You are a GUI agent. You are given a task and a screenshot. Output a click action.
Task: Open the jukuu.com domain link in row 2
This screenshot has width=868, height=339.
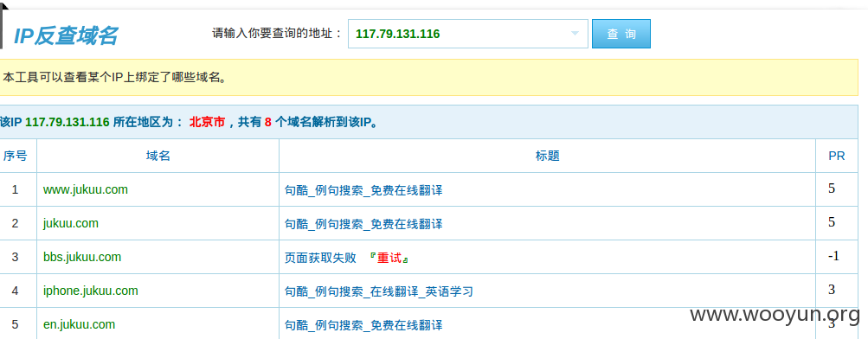pos(71,223)
